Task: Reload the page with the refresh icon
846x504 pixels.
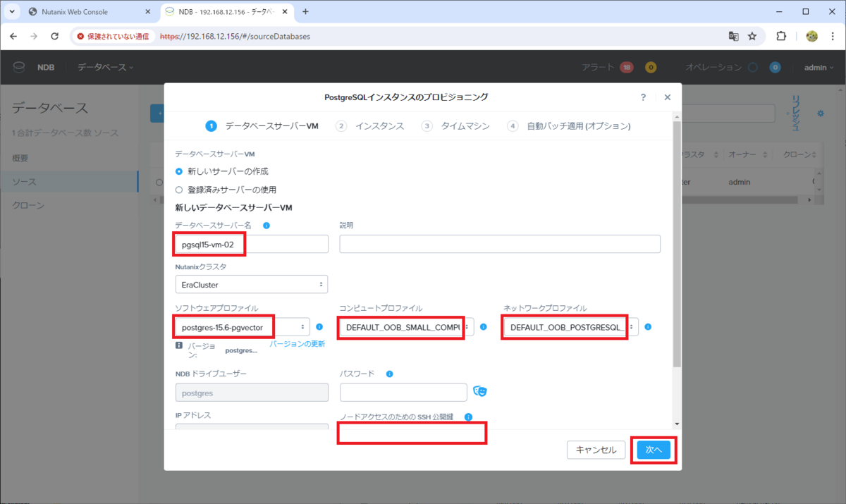Action: [55, 36]
